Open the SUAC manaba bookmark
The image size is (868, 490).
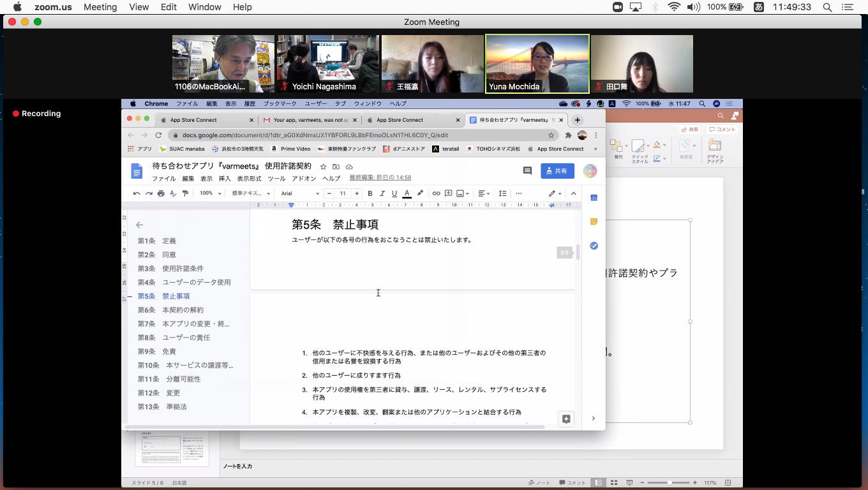coord(182,149)
